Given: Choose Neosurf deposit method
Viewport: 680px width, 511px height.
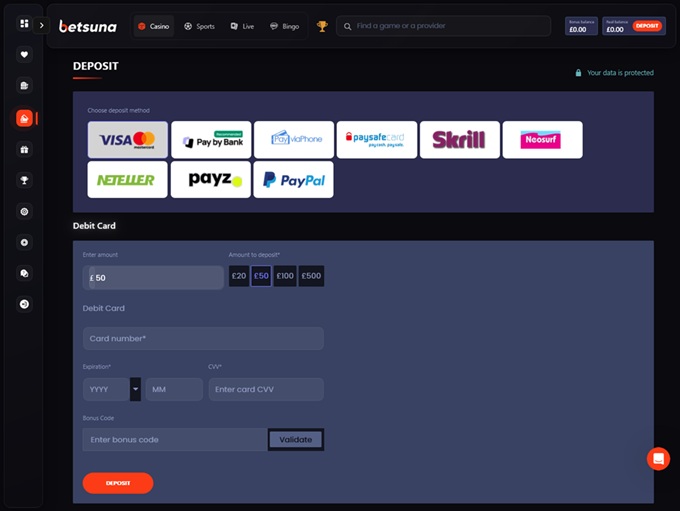Looking at the screenshot, I should [x=543, y=140].
